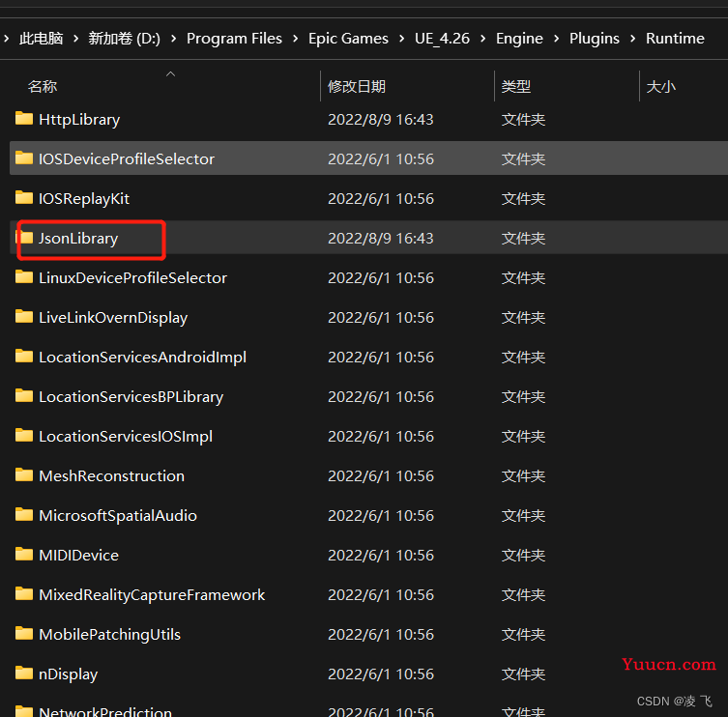
Task: Click the MeshReconstruction folder icon
Action: click(24, 475)
